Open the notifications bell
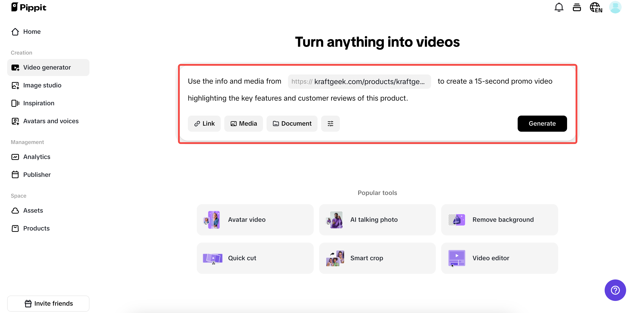 (559, 7)
